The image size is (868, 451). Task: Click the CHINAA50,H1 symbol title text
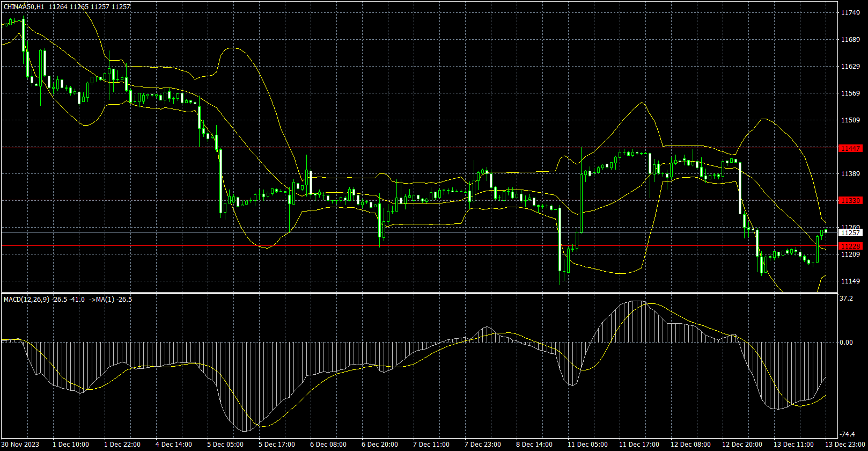coord(24,7)
